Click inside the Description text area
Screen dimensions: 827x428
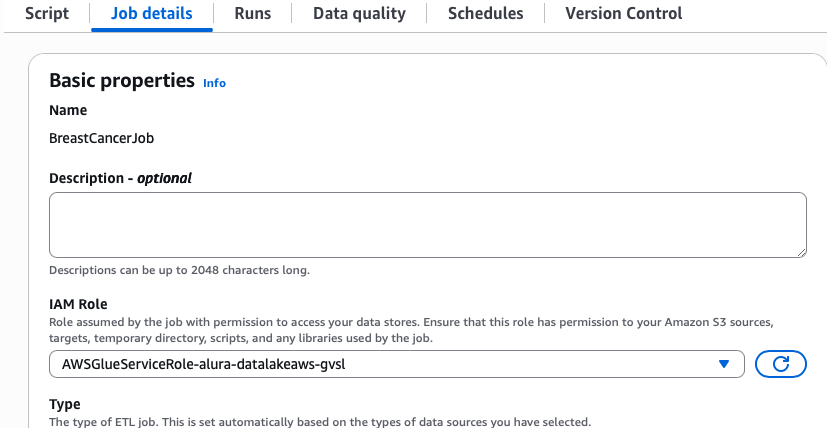pos(427,225)
